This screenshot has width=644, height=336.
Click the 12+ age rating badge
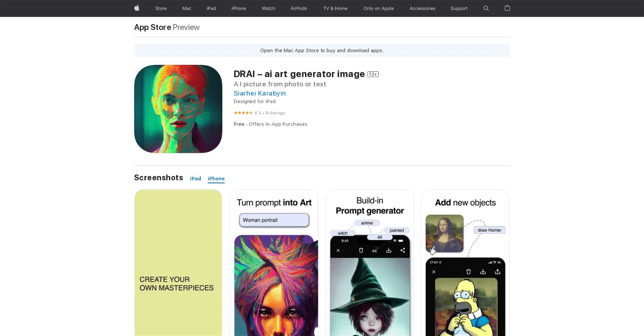373,74
